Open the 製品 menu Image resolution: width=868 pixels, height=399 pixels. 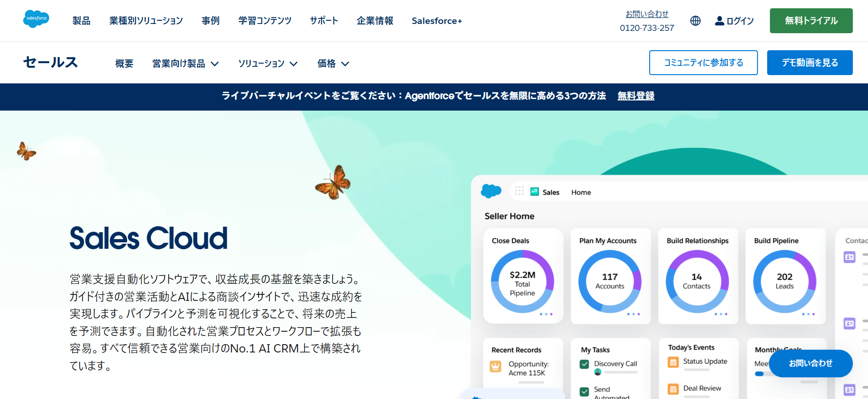81,21
